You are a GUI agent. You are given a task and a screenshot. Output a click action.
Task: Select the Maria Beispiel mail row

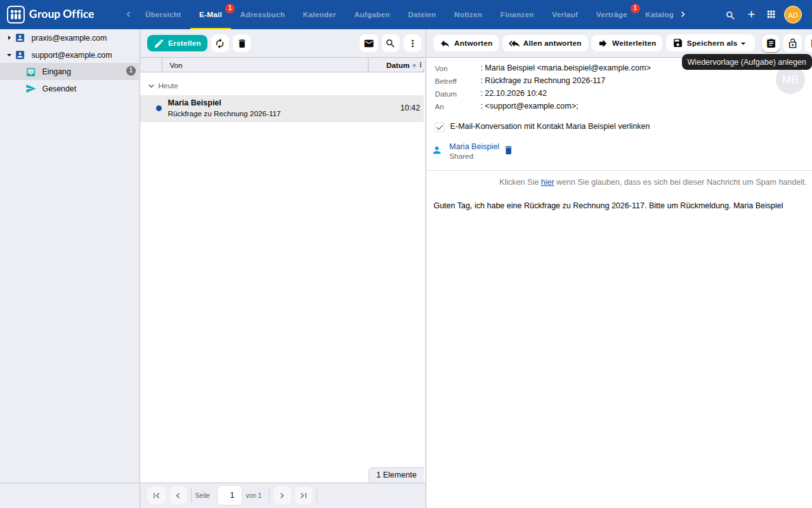282,108
